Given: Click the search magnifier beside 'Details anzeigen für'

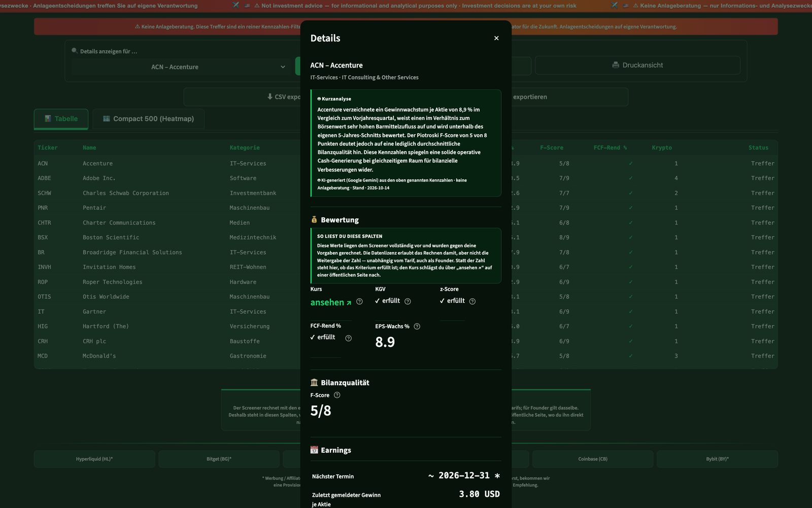Looking at the screenshot, I should coord(75,51).
